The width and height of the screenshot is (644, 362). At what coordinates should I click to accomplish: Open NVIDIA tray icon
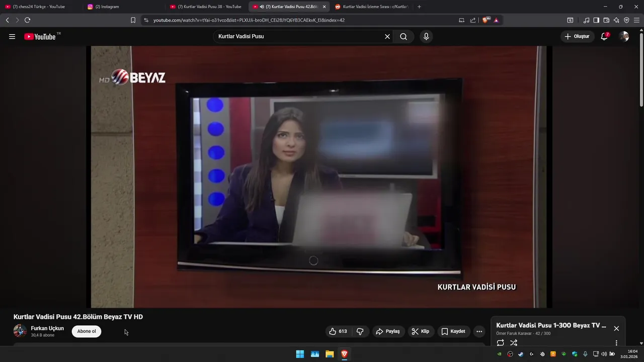tap(500, 354)
